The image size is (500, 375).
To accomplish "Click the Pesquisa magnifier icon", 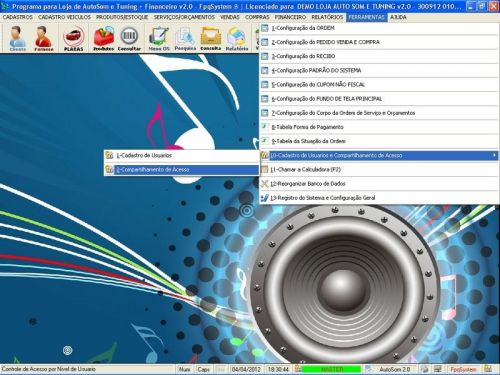I will 185,38.
